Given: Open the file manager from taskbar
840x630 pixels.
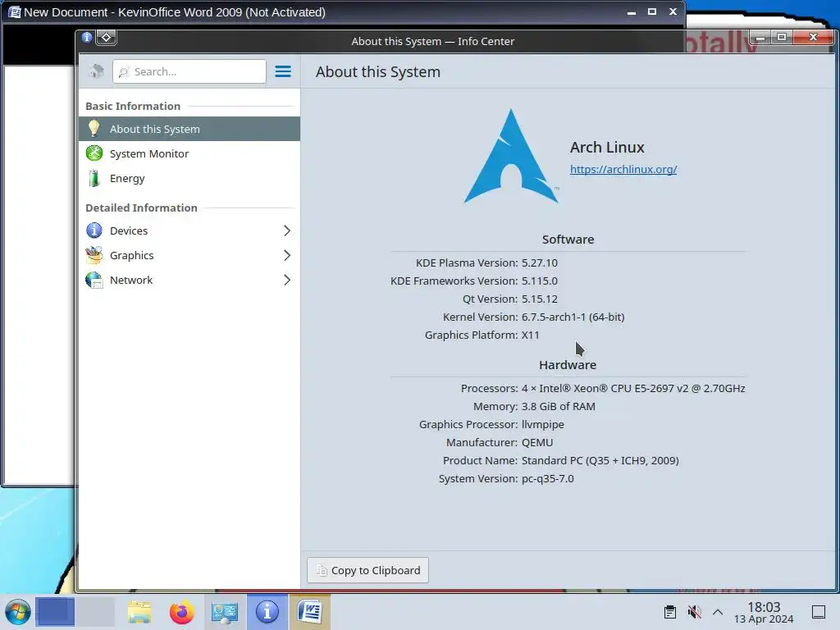Looking at the screenshot, I should point(139,612).
